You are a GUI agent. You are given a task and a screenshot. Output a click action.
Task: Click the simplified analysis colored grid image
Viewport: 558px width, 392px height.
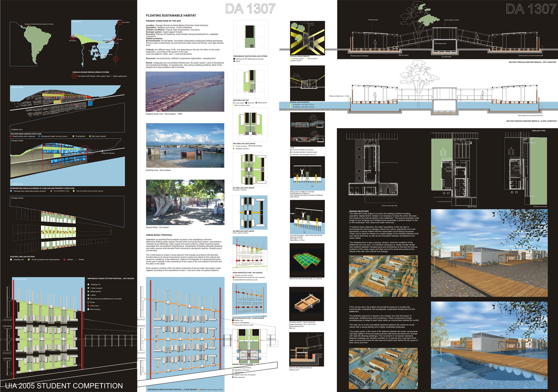pos(307,260)
